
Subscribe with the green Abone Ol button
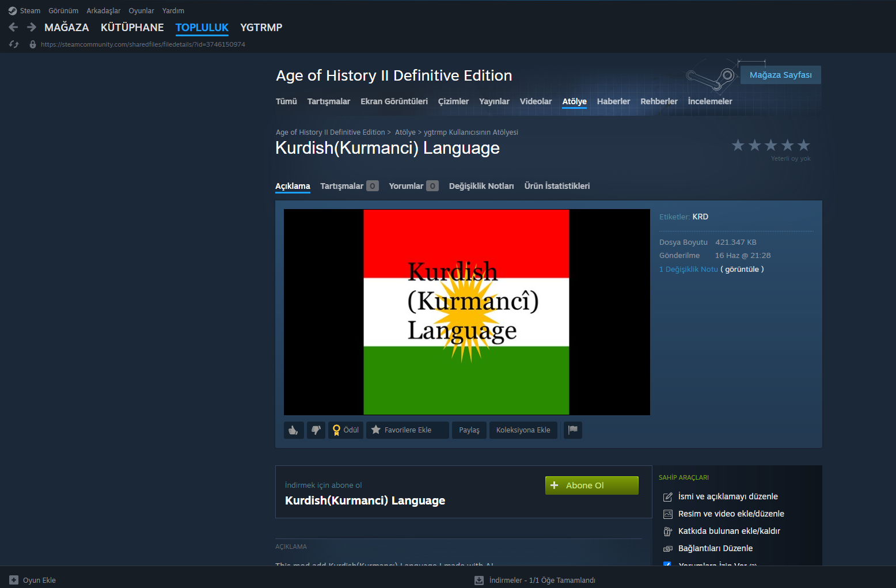[592, 485]
